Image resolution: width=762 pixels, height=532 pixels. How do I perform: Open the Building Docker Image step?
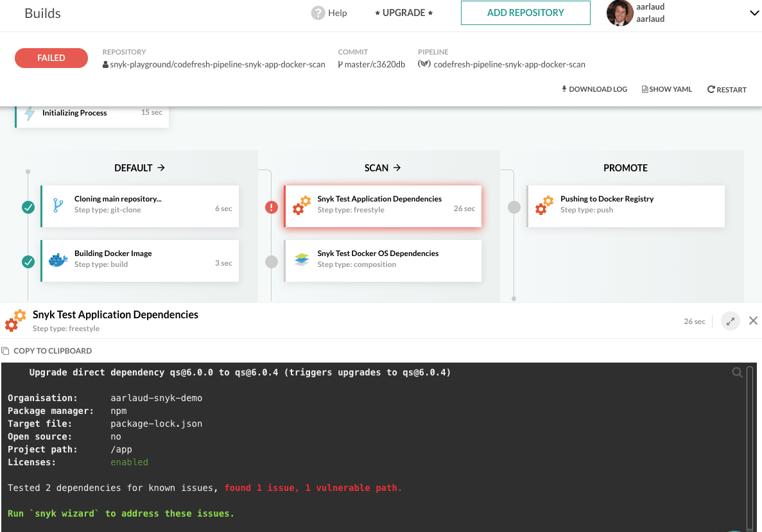pyautogui.click(x=140, y=261)
